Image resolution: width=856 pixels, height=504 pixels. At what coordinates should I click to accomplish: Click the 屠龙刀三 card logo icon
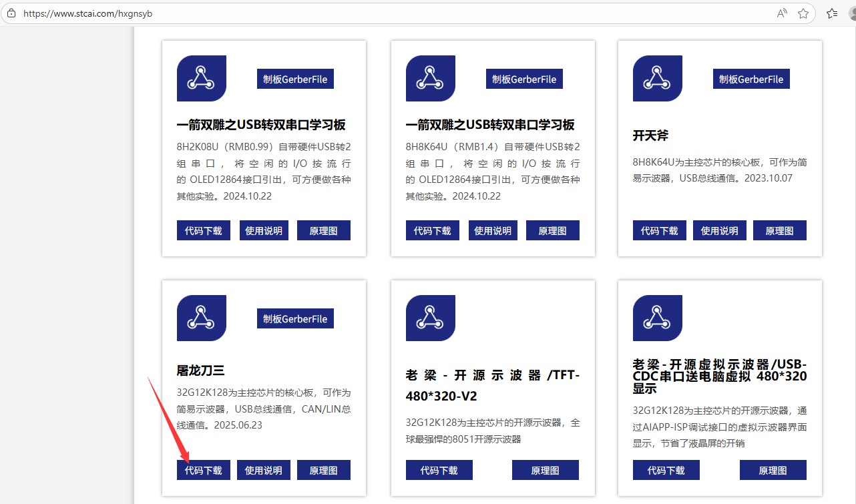click(201, 318)
